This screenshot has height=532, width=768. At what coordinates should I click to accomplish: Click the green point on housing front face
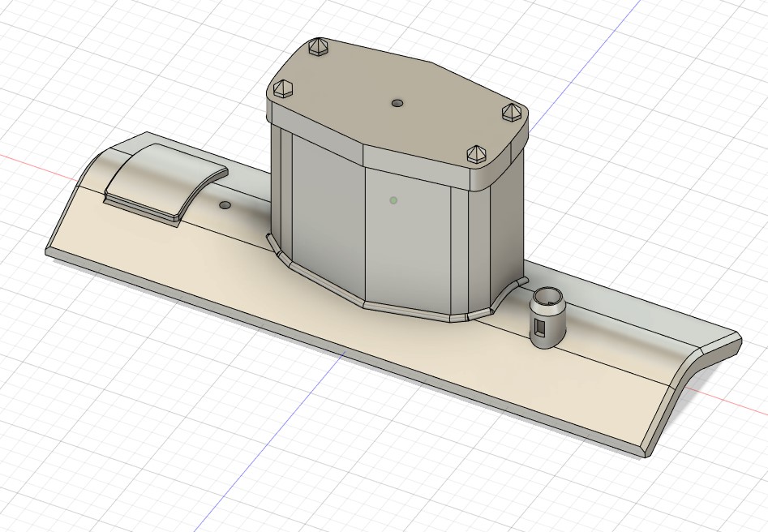393,200
